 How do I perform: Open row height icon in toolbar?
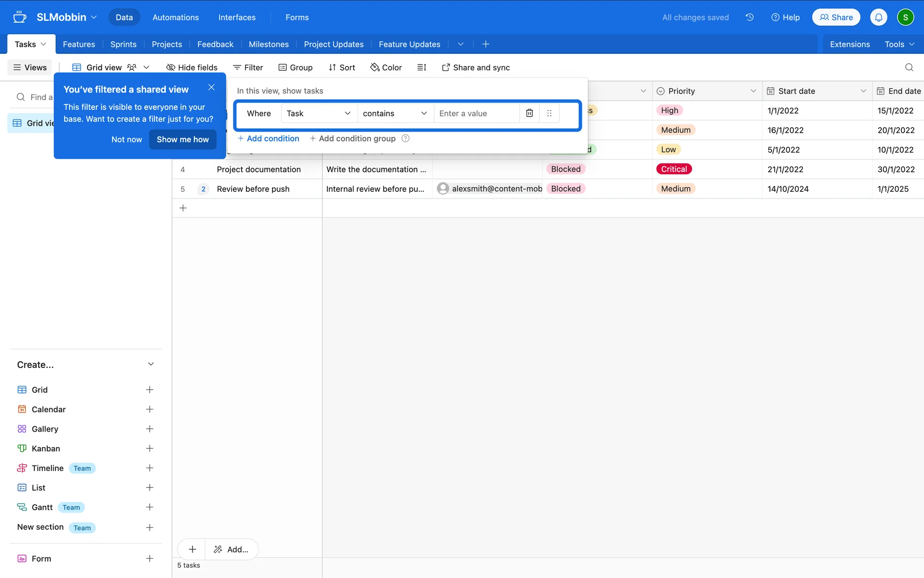tap(422, 67)
